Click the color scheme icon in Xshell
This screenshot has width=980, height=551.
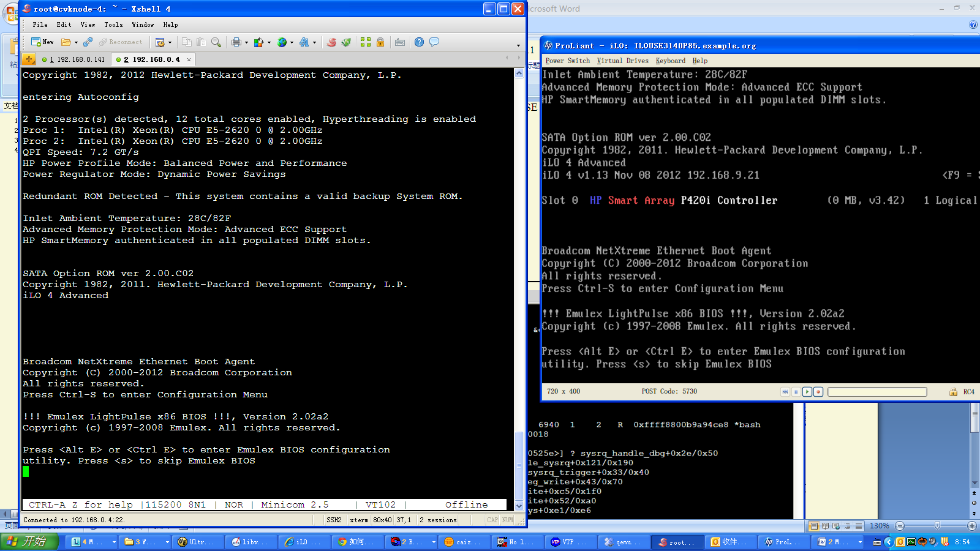(x=259, y=42)
